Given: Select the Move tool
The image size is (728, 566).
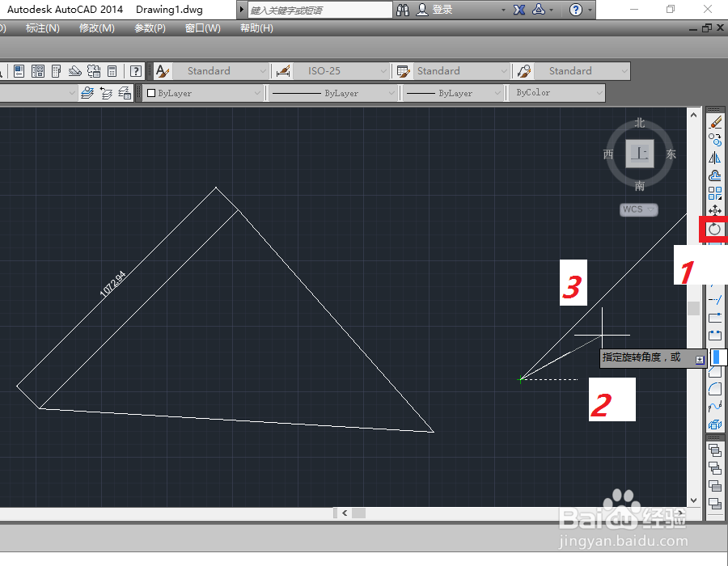Looking at the screenshot, I should click(715, 210).
